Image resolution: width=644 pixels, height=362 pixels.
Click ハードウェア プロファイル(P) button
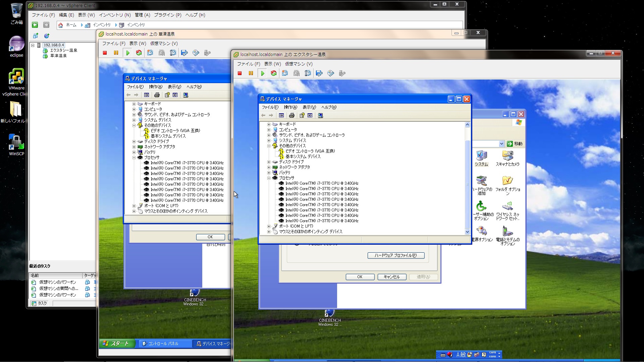click(x=396, y=255)
